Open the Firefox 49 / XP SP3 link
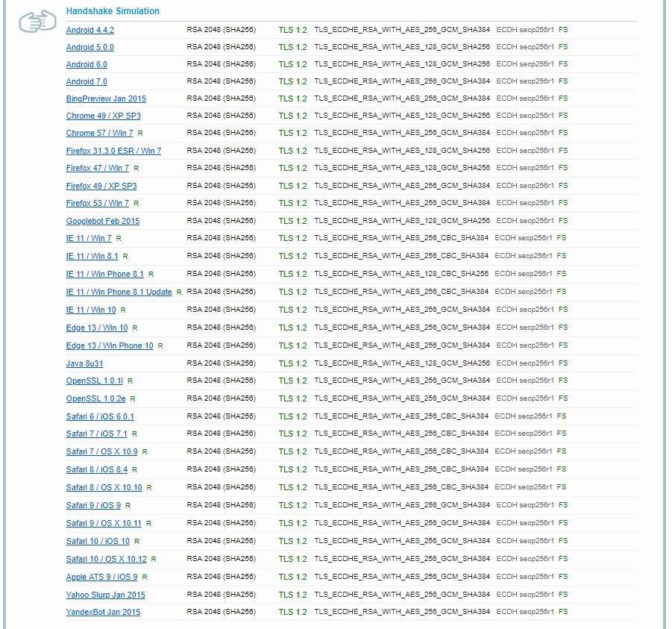 pos(101,186)
